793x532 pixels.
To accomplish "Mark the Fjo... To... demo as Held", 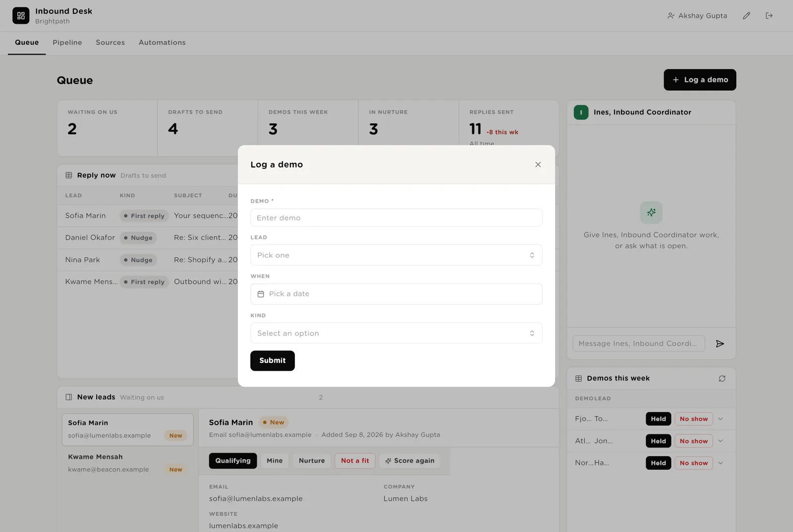I will point(658,419).
